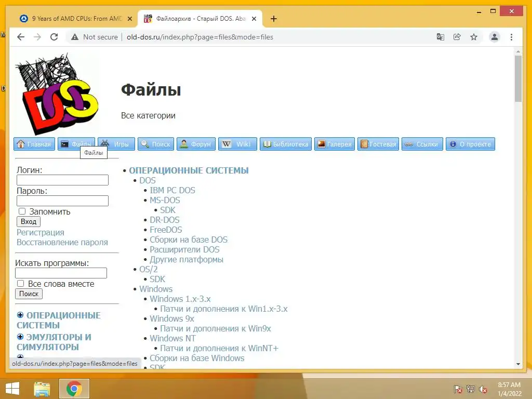Open the О проекте about navigation button
This screenshot has height=399, width=532.
click(x=471, y=144)
